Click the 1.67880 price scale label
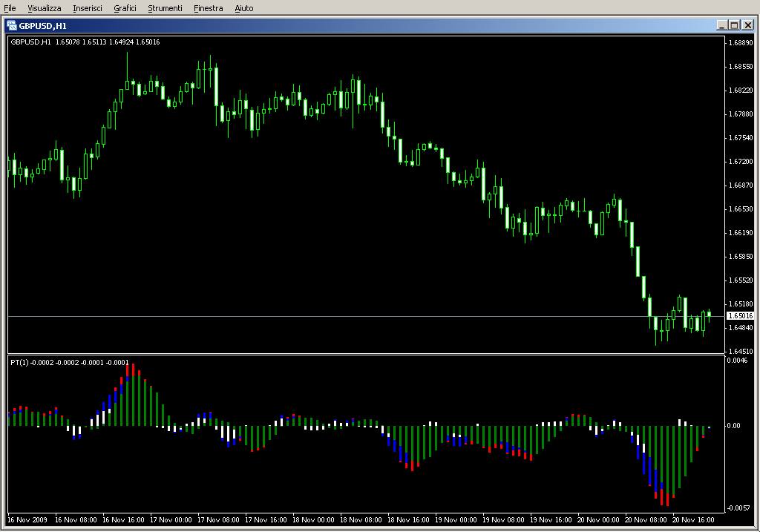The width and height of the screenshot is (760, 532). tap(741, 114)
